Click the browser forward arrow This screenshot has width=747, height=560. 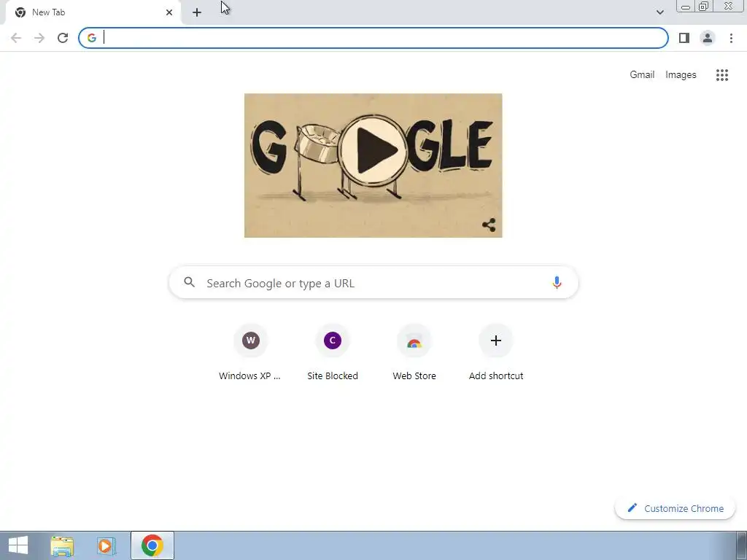(x=39, y=38)
